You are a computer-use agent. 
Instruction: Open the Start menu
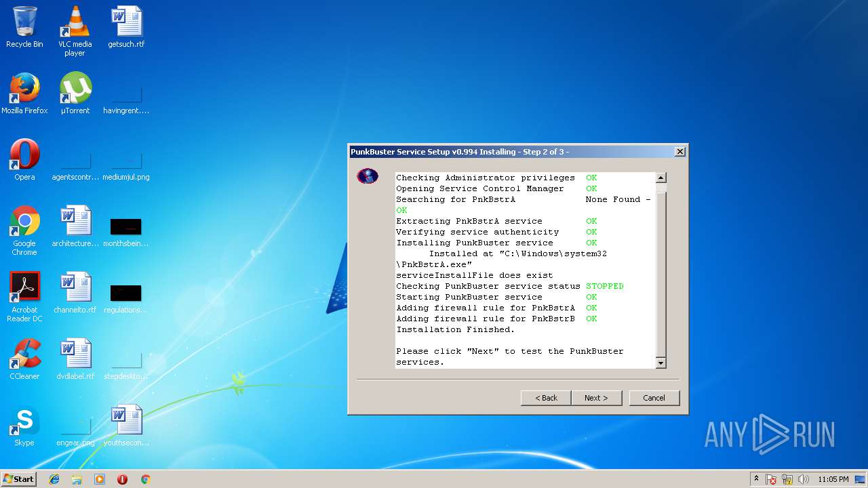(x=19, y=479)
